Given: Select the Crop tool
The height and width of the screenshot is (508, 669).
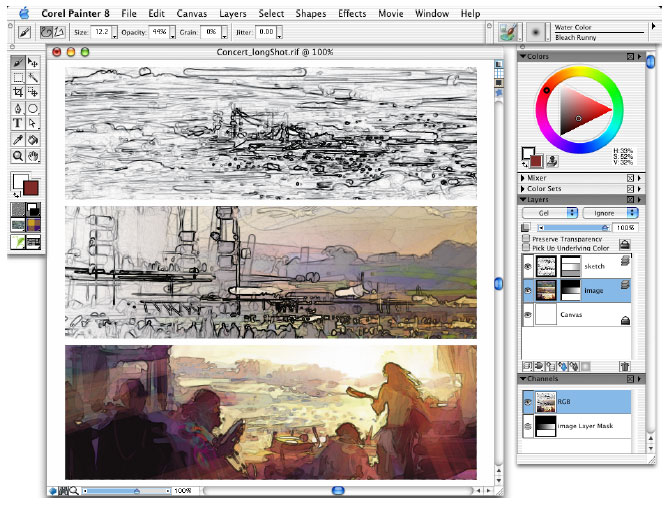Looking at the screenshot, I should (x=18, y=92).
